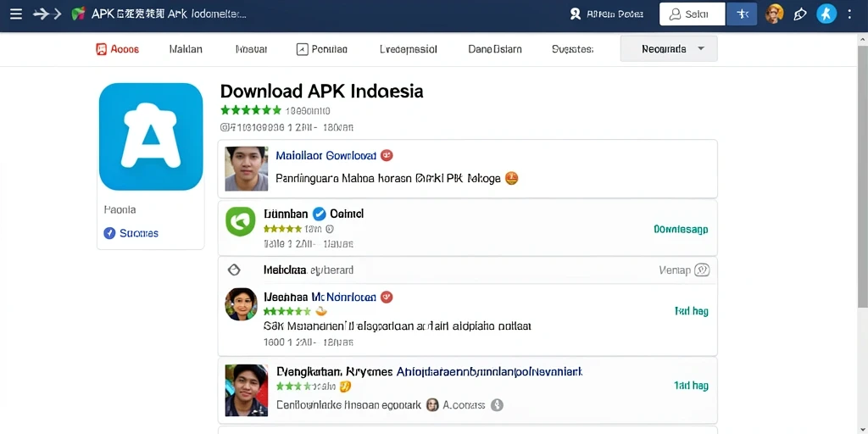868x434 pixels.
Task: Open the user avatar in the top bar
Action: 774,14
